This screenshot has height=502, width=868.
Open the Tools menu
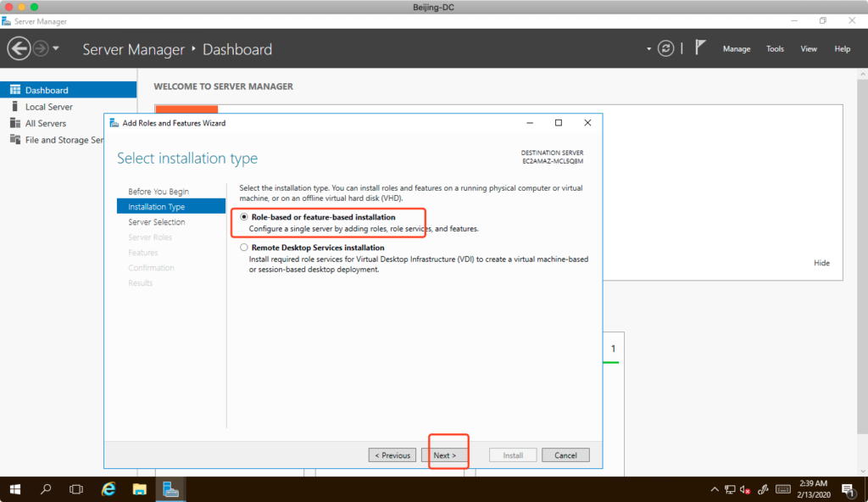(x=775, y=49)
